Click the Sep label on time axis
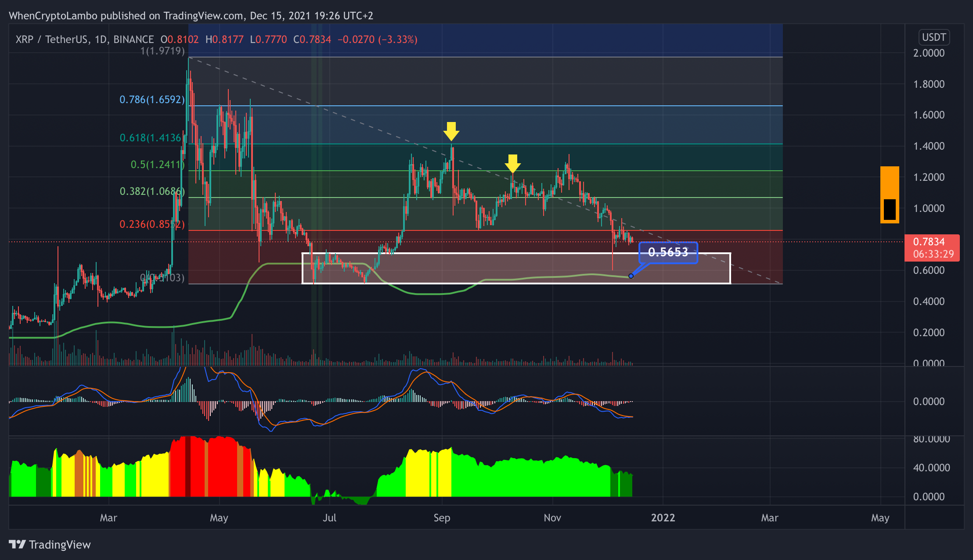 tap(442, 518)
